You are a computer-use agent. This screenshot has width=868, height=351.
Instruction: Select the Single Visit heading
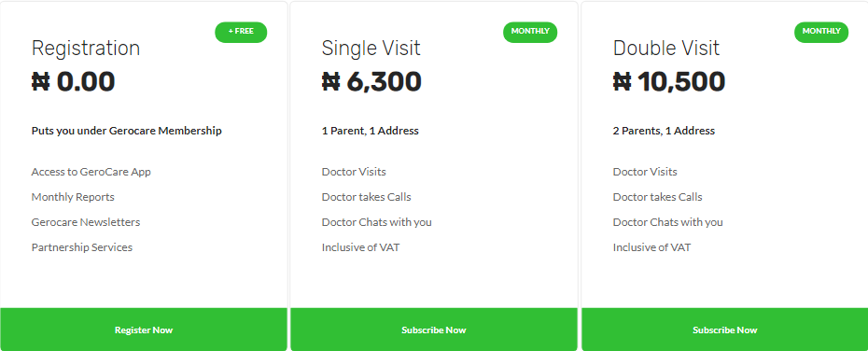pyautogui.click(x=371, y=49)
